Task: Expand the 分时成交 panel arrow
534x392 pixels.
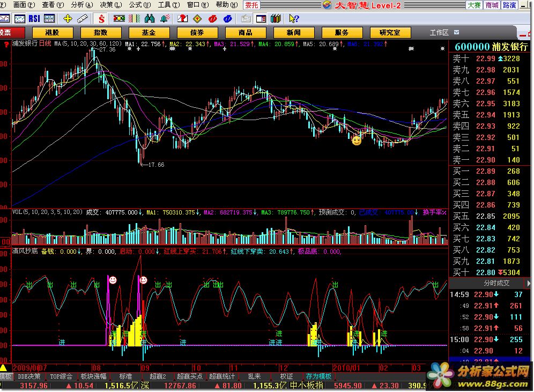Action: pyautogui.click(x=529, y=283)
